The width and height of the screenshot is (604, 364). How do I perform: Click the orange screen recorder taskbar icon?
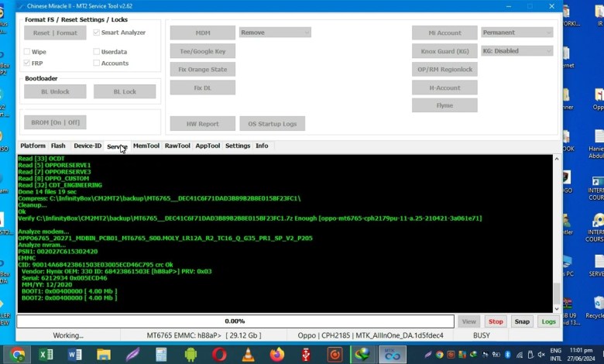(335, 355)
